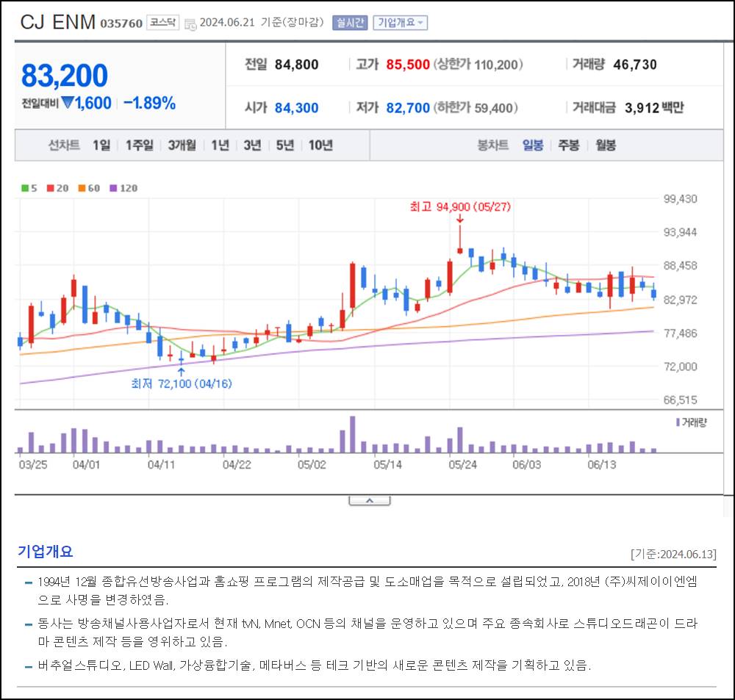The height and width of the screenshot is (700, 735).
Task: Click the 저가 82,700 value
Action: pyautogui.click(x=408, y=108)
